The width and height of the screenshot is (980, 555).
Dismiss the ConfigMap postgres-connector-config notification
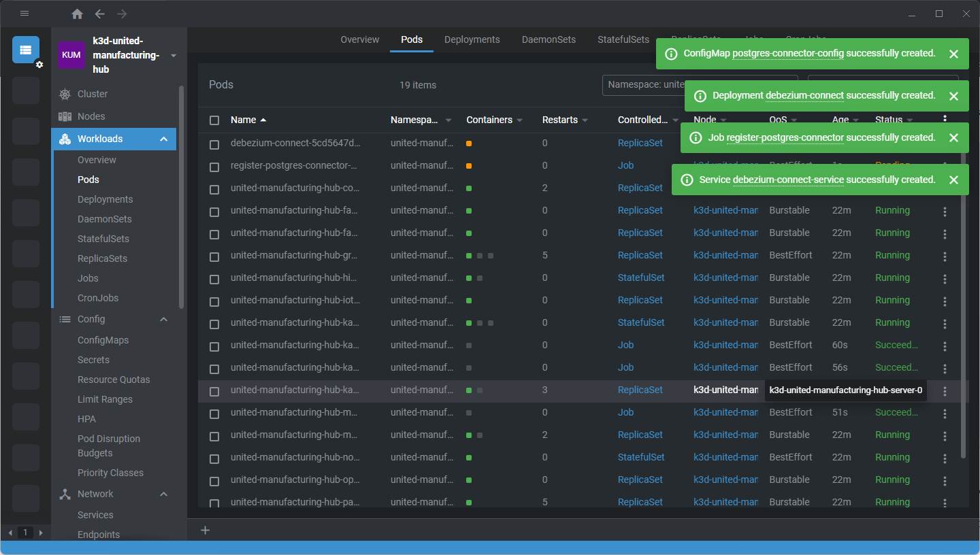tap(953, 54)
